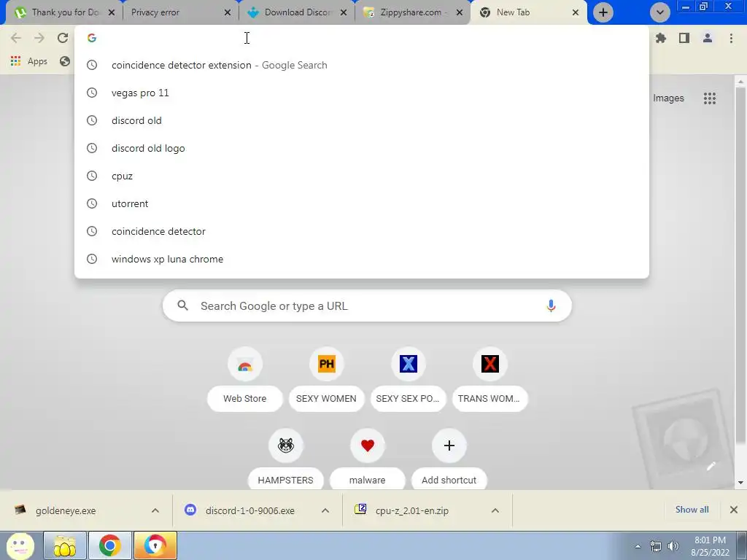The width and height of the screenshot is (747, 560).
Task: Open the Web Store shortcut
Action: (x=245, y=379)
